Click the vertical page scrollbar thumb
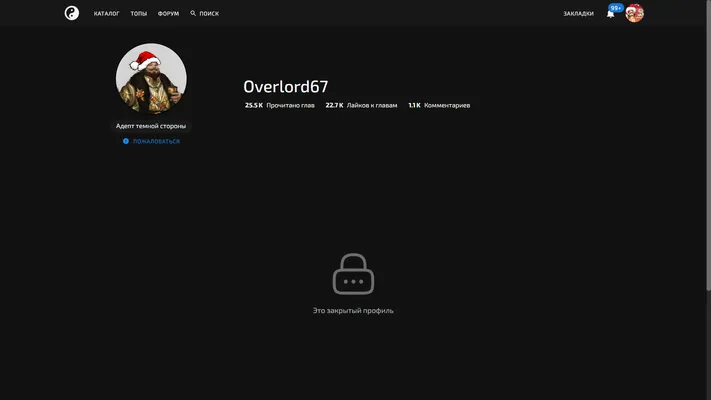Image resolution: width=711 pixels, height=400 pixels. tap(709, 145)
